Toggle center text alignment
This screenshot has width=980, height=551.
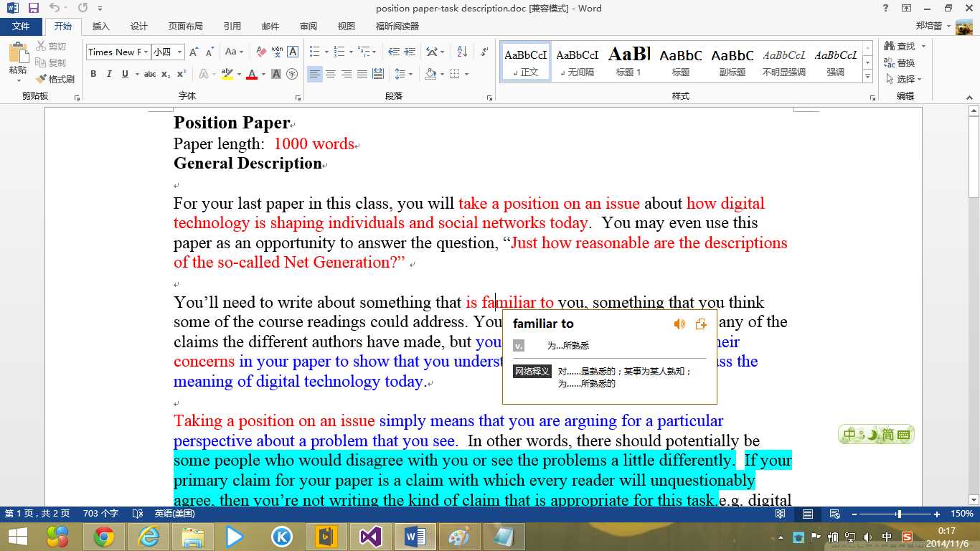click(331, 74)
